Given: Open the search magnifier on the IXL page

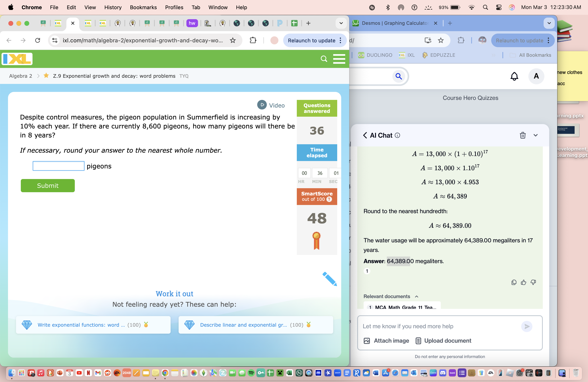Looking at the screenshot, I should coord(324,59).
